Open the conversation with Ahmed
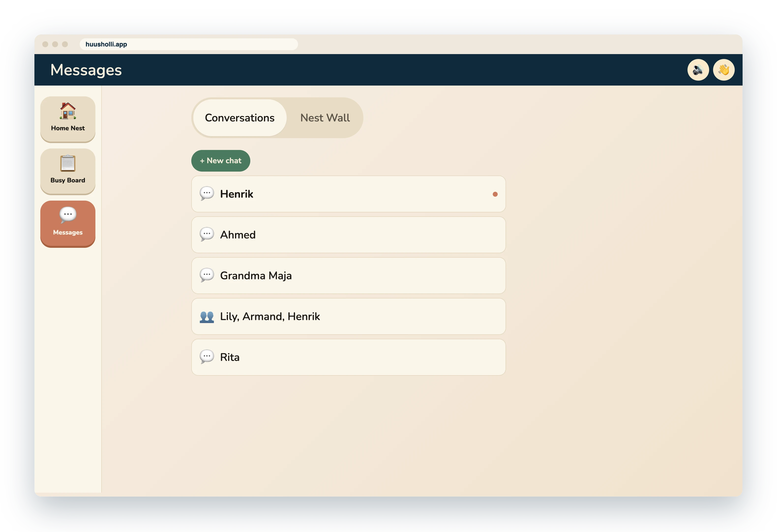 (348, 235)
